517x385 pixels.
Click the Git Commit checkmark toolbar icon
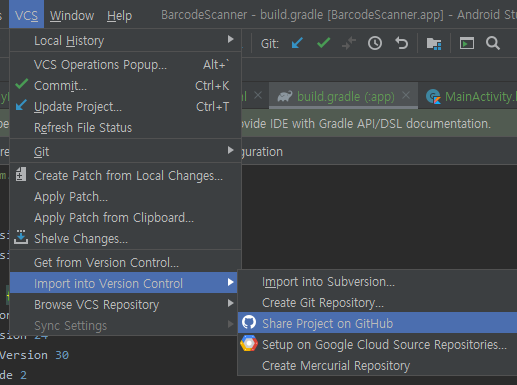pos(323,43)
